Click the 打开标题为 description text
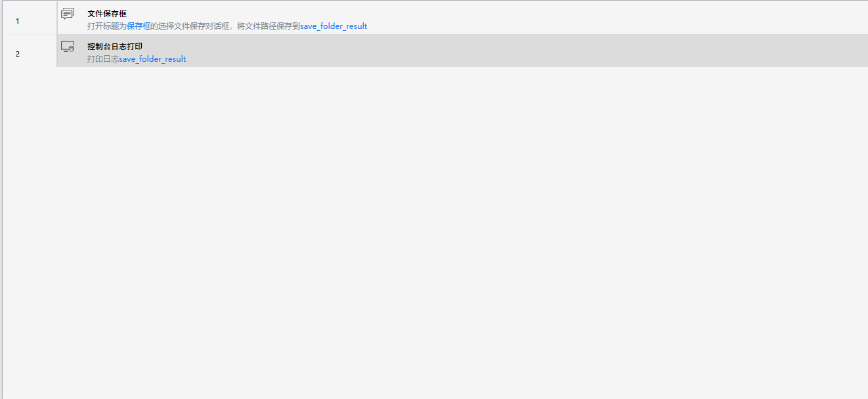This screenshot has height=399, width=868. coord(106,26)
